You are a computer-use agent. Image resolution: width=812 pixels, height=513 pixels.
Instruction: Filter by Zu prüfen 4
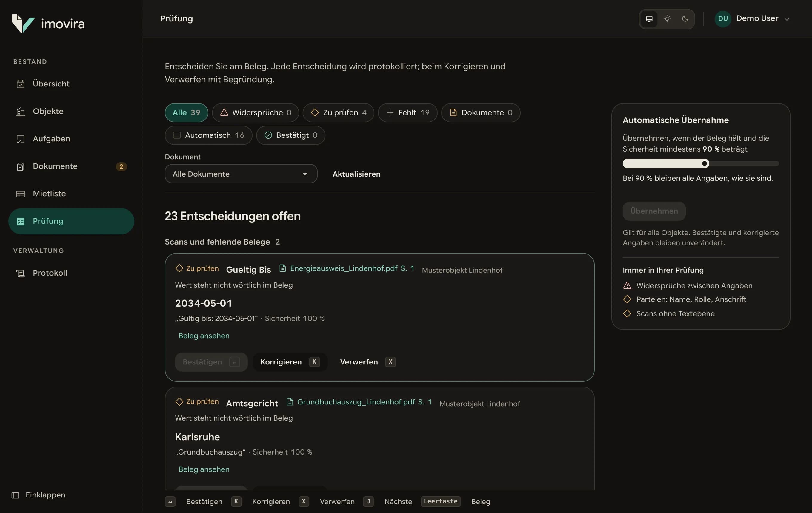click(x=338, y=112)
